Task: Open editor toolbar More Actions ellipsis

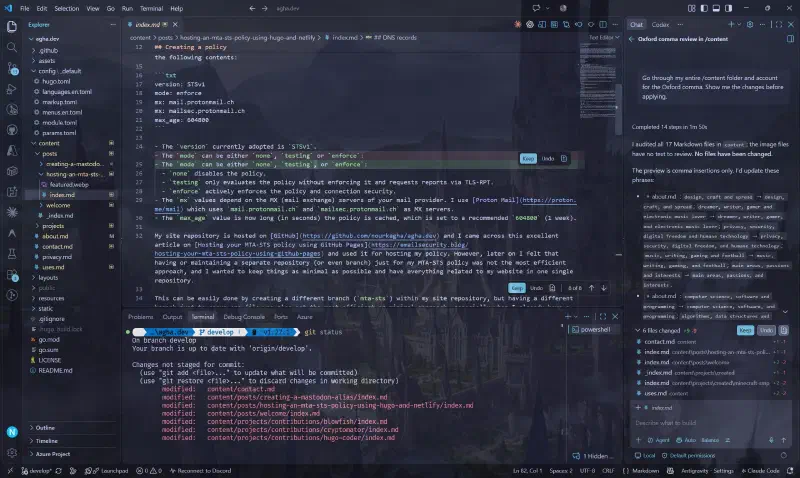Action: pyautogui.click(x=615, y=24)
